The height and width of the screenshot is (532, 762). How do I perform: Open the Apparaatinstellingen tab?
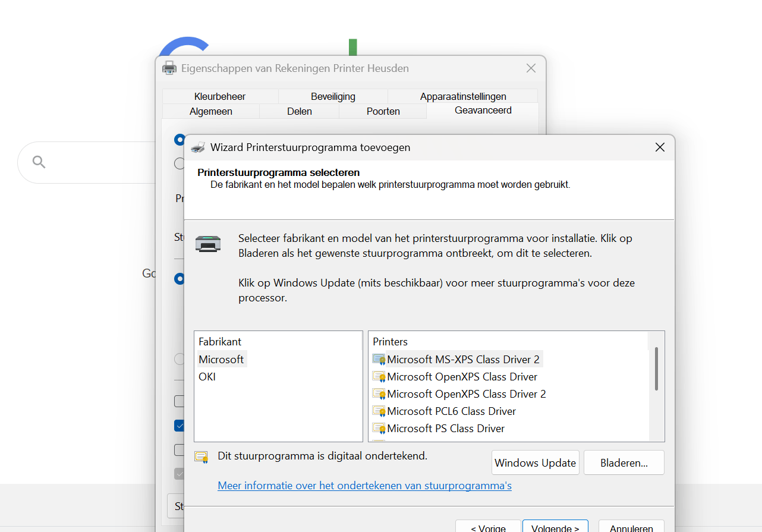coord(463,96)
